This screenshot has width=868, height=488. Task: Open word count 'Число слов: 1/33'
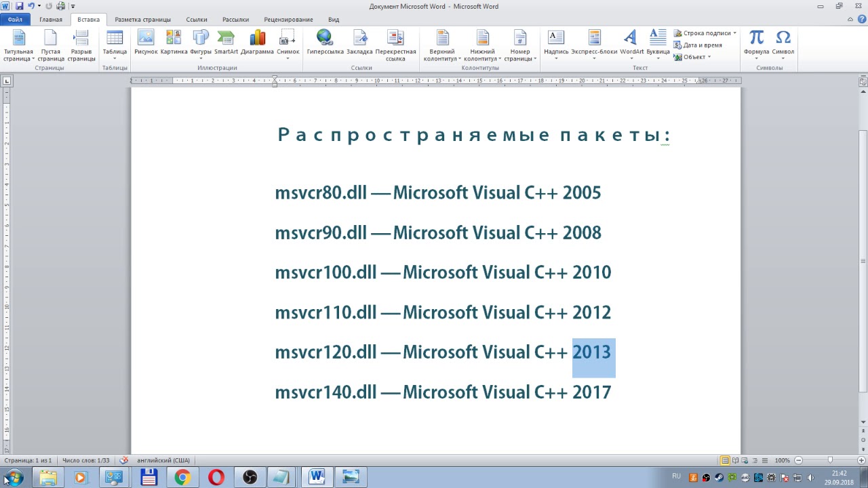point(85,460)
